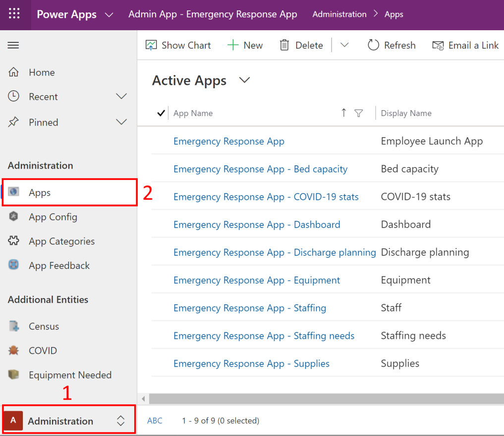Open the Active Apps view selector chevron
504x436 pixels.
coord(245,80)
